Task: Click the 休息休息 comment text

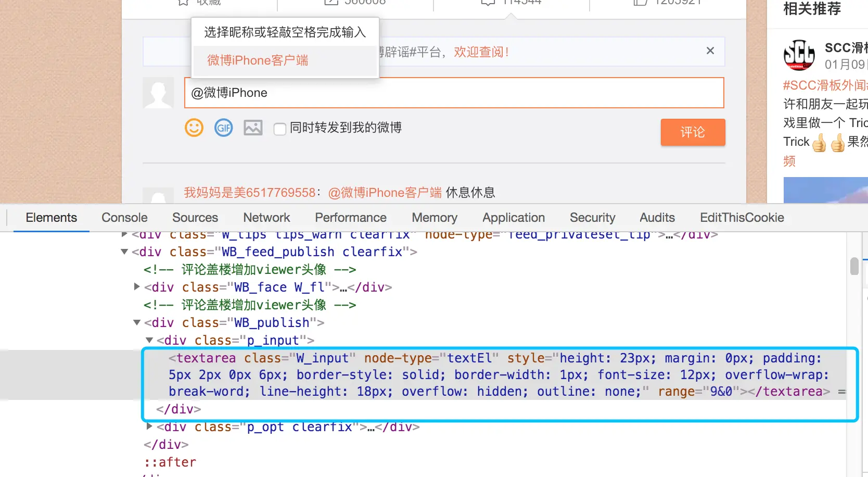Action: click(470, 193)
